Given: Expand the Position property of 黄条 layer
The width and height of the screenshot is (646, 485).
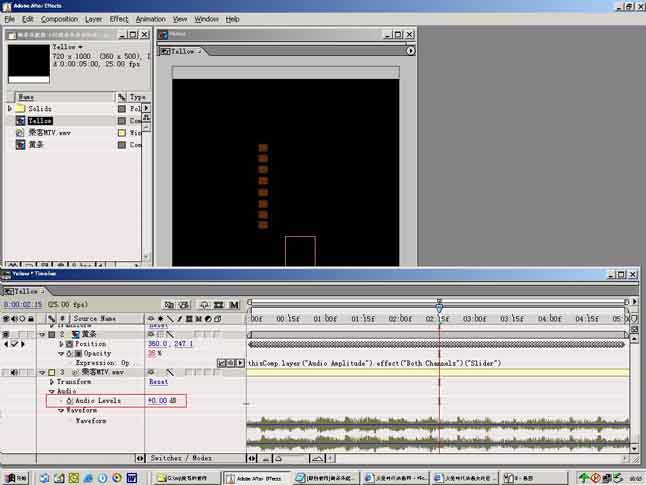Looking at the screenshot, I should point(61,344).
